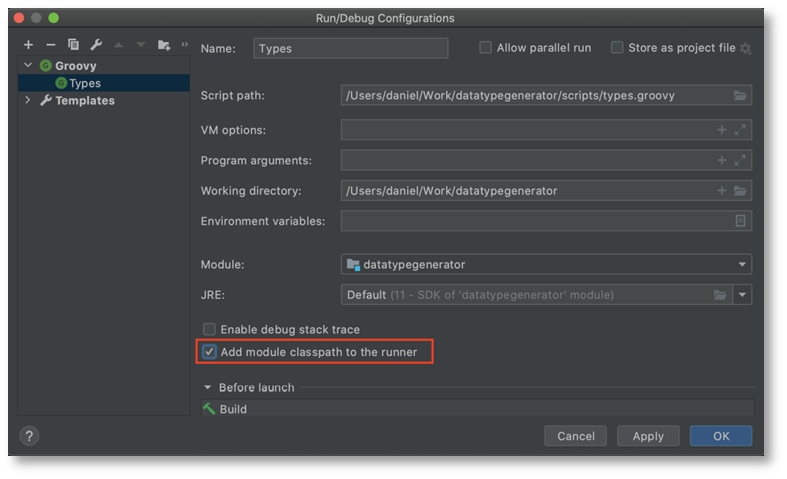The height and width of the screenshot is (479, 787).
Task: Enable Allow parallel run checkbox
Action: (x=485, y=48)
